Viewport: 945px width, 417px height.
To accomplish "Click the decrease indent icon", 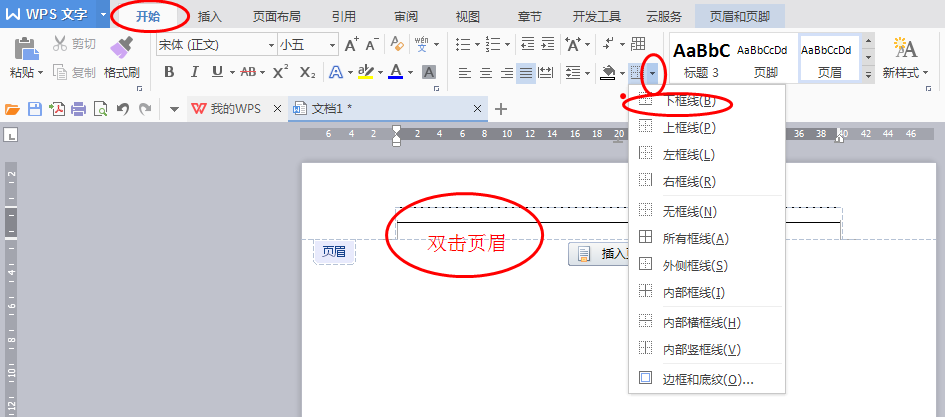I will click(527, 44).
